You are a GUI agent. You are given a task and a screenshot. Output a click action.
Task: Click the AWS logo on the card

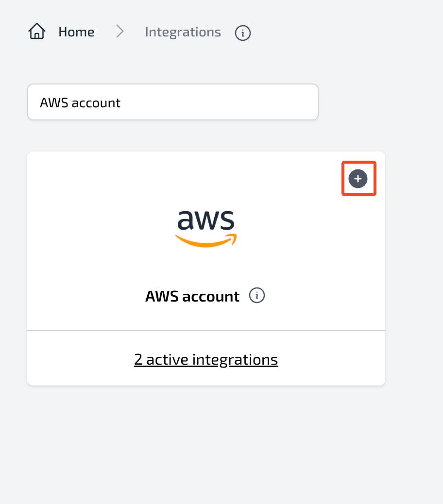pyautogui.click(x=206, y=229)
